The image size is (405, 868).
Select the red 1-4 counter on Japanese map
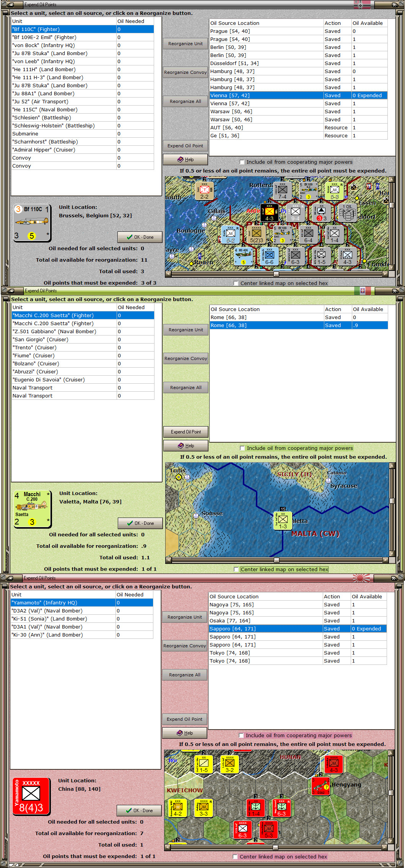[255, 808]
